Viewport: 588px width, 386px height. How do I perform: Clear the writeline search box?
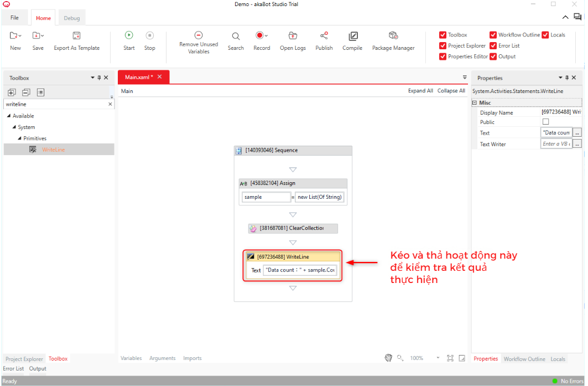click(x=110, y=104)
